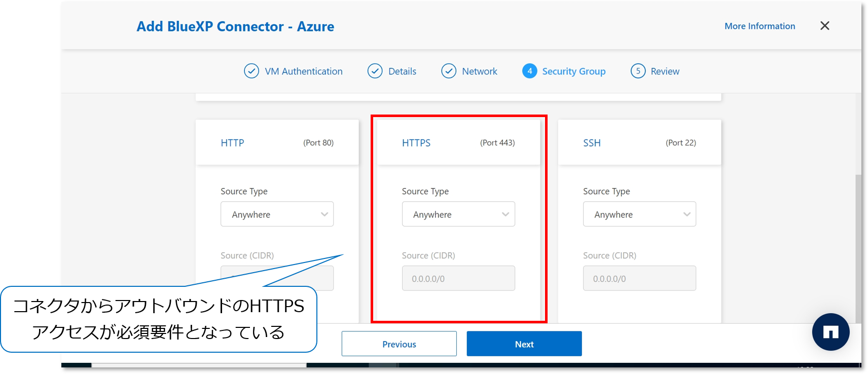Open the More Information link
868x374 pixels.
click(x=759, y=26)
